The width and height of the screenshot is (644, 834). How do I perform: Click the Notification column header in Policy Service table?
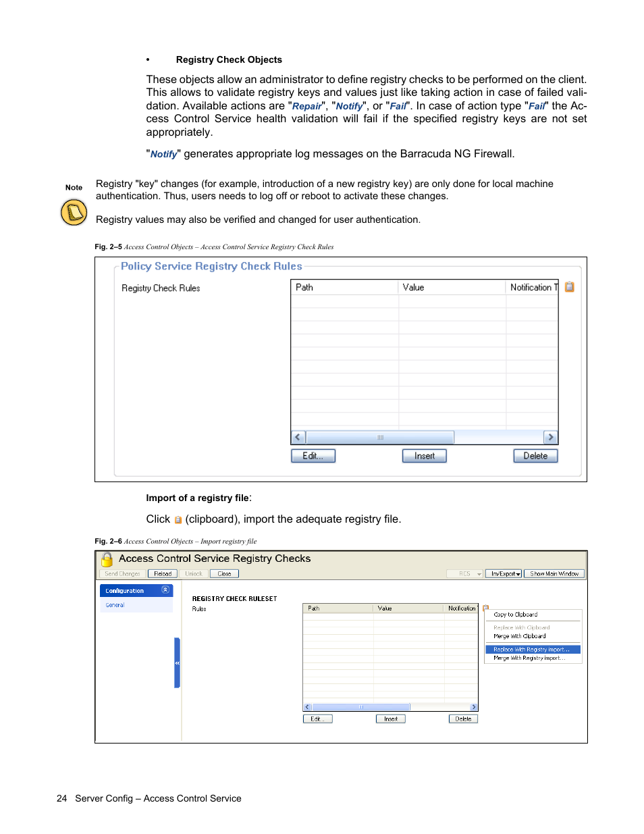point(532,288)
